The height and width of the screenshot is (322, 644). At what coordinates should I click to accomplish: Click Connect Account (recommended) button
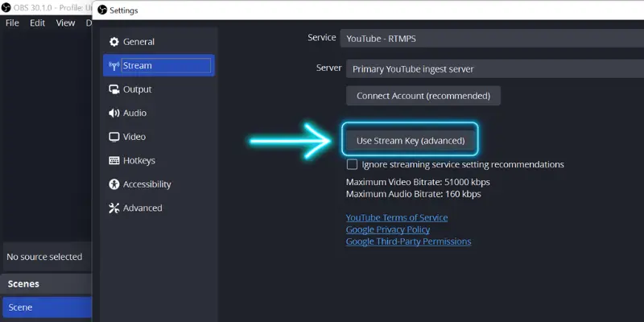click(423, 96)
